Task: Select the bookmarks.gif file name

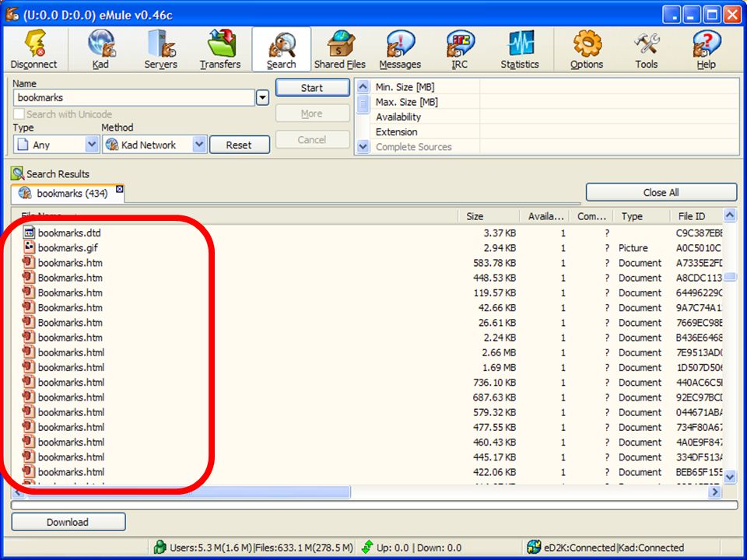Action: (68, 247)
